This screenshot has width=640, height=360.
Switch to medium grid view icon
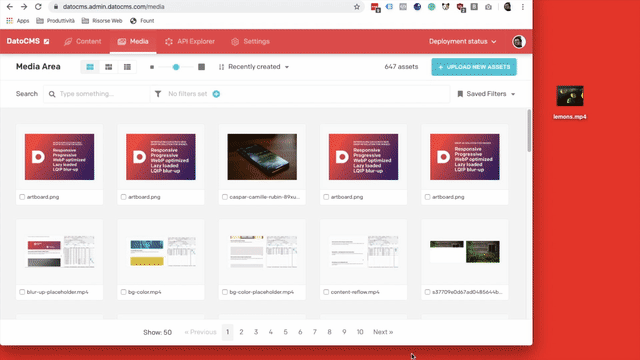point(109,67)
